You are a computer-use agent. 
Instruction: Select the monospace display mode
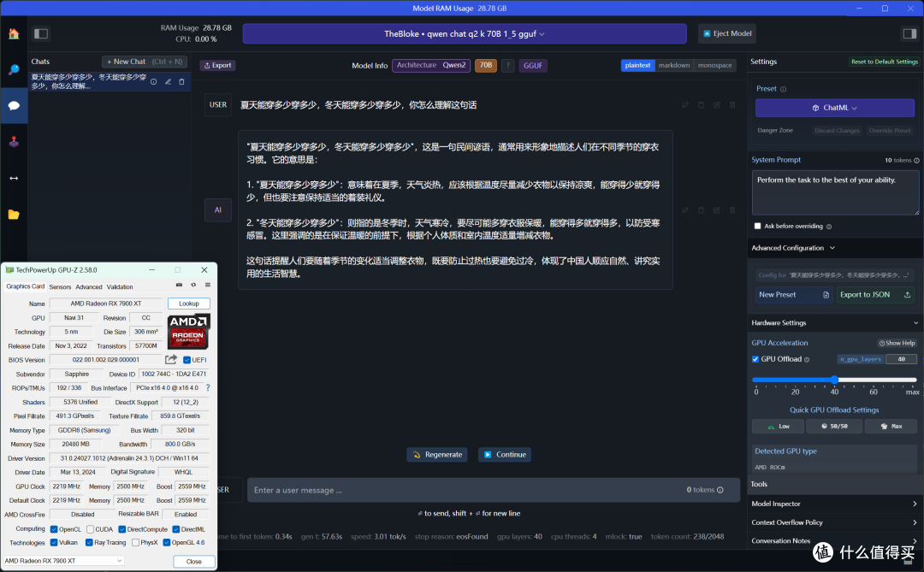[x=714, y=65]
